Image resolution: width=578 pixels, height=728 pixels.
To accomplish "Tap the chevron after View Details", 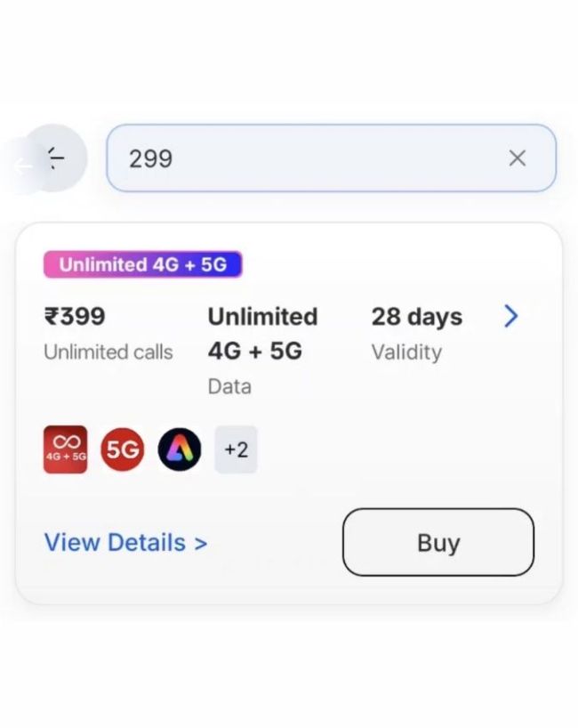I will 200,543.
